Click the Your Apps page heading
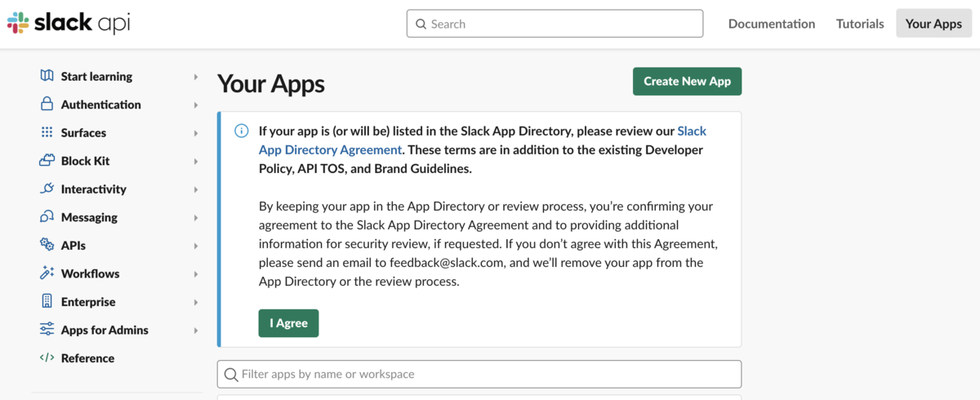The image size is (980, 400). click(271, 83)
